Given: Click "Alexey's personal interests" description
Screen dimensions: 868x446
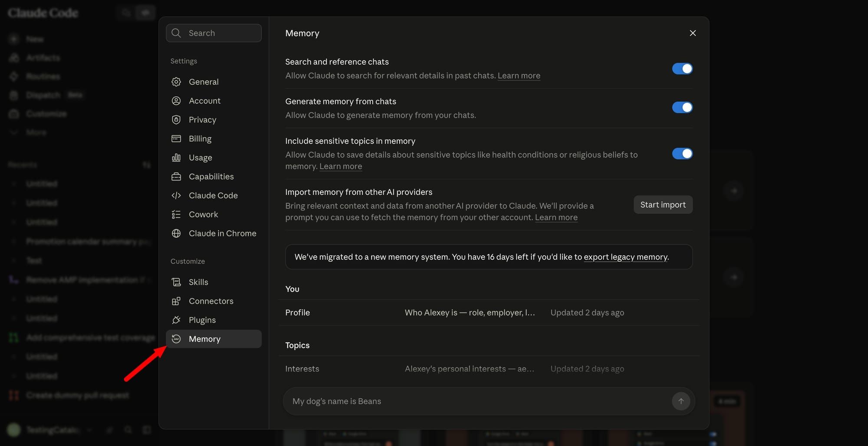Looking at the screenshot, I should point(469,369).
